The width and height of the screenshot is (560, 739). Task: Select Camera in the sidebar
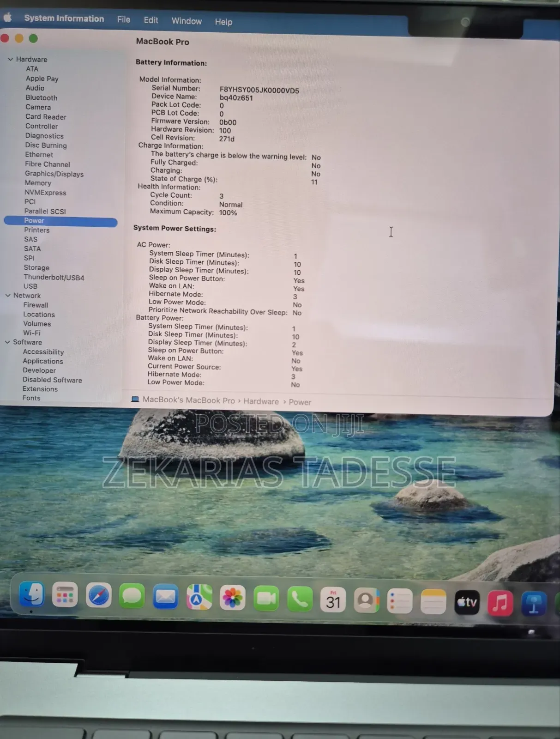[38, 107]
